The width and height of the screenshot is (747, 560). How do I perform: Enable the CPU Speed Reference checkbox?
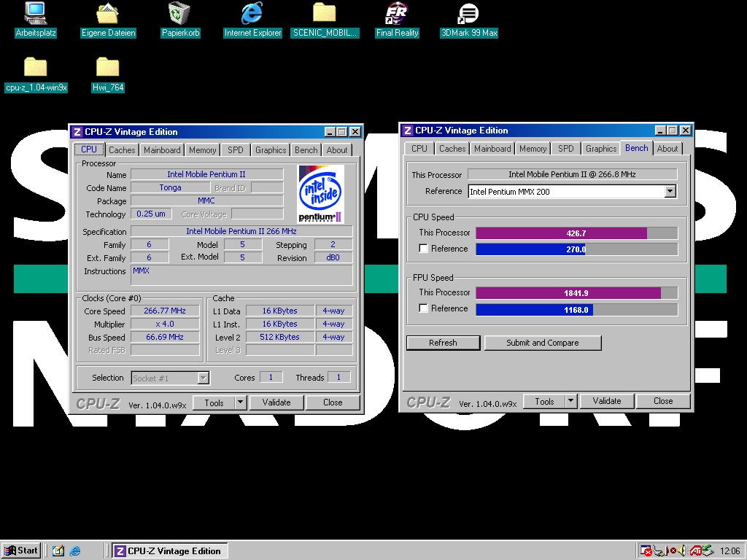[423, 248]
